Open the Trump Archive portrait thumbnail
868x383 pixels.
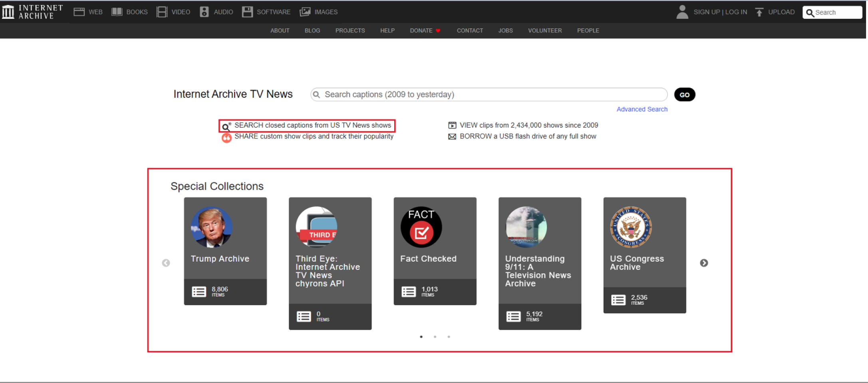pos(212,227)
